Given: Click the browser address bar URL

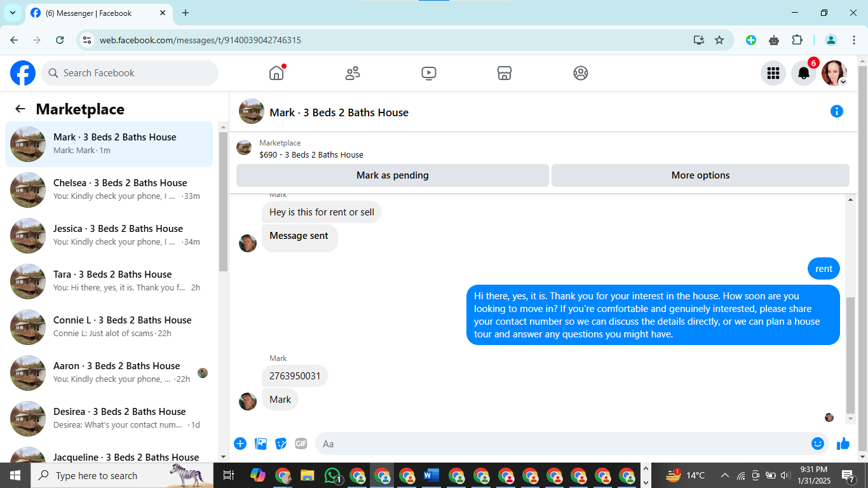Looking at the screenshot, I should pyautogui.click(x=200, y=40).
